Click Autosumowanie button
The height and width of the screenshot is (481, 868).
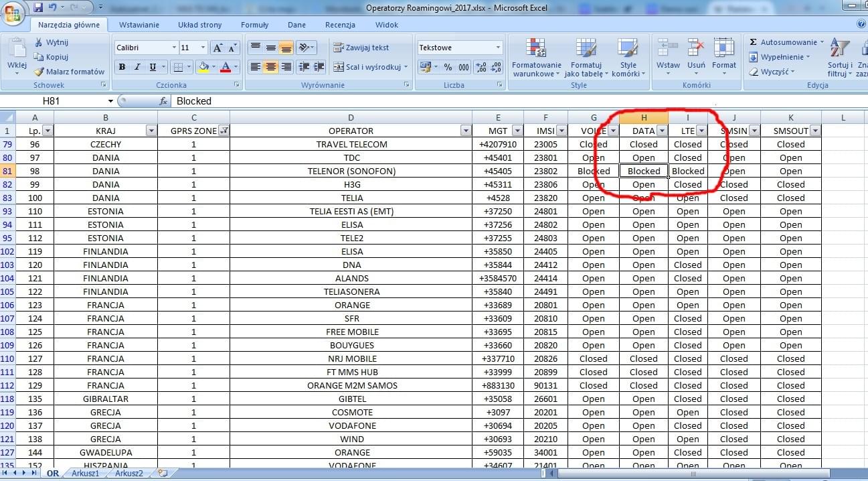point(786,42)
